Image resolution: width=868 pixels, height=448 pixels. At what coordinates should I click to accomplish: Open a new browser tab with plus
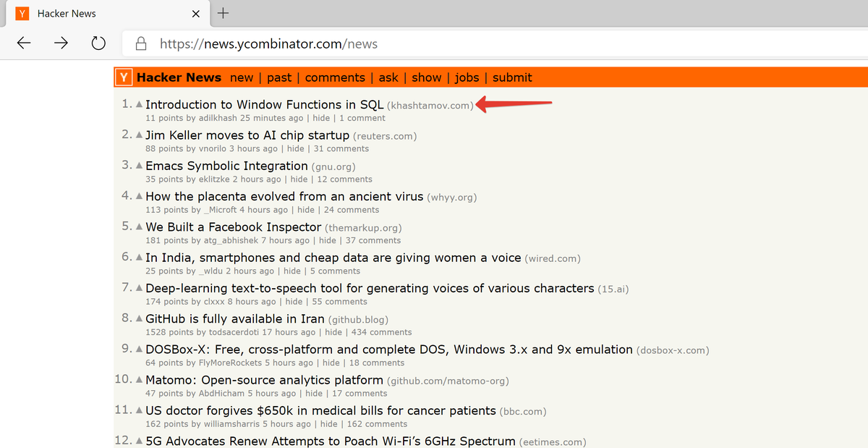tap(224, 13)
